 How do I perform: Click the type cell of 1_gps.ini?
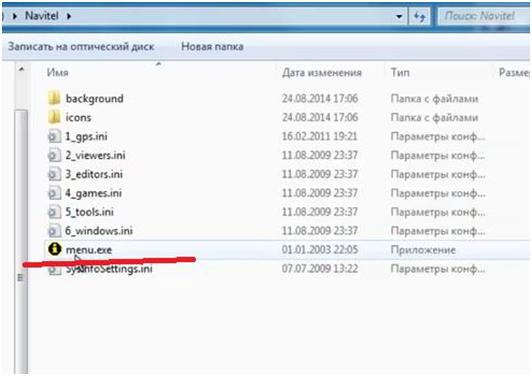pyautogui.click(x=438, y=137)
